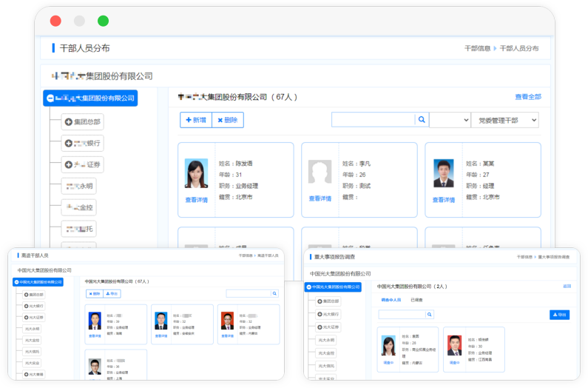Screen dimensions: 588x388
Task: Switch to the 已调查 tab
Action: coord(416,300)
